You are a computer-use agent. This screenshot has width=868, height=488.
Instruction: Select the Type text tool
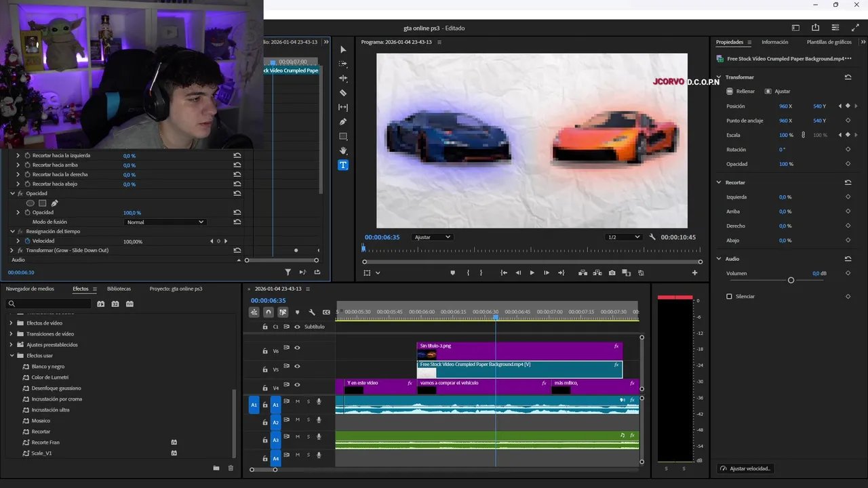tap(343, 165)
